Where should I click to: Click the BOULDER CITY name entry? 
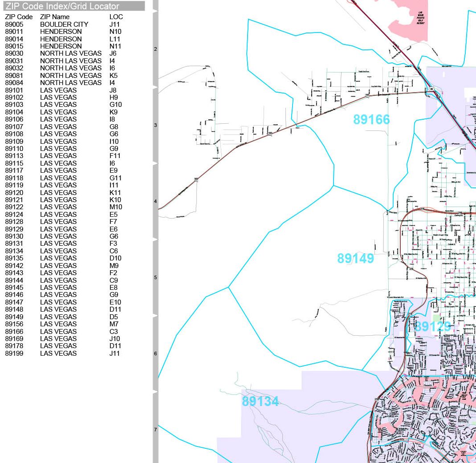pyautogui.click(x=64, y=24)
